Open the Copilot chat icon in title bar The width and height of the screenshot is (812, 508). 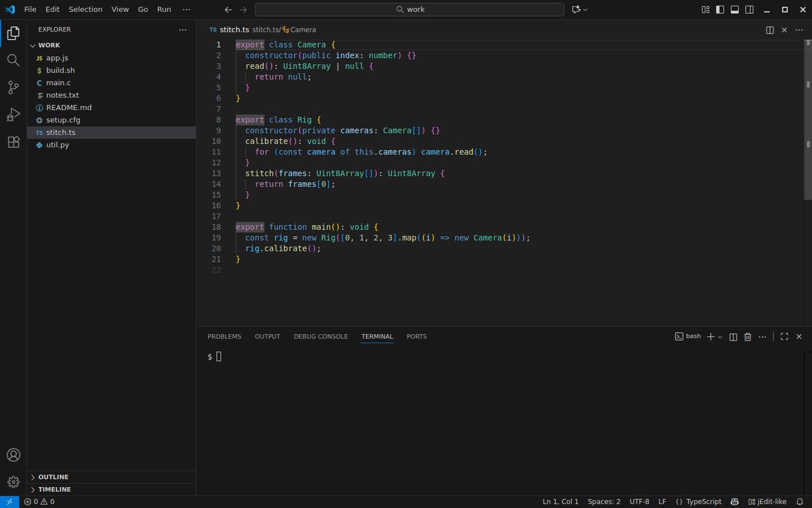click(x=576, y=10)
